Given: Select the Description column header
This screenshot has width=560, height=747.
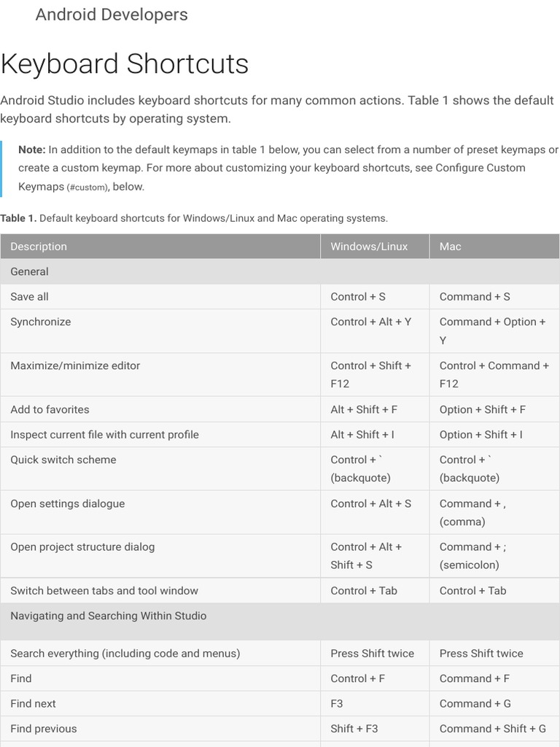Looking at the screenshot, I should click(39, 247).
